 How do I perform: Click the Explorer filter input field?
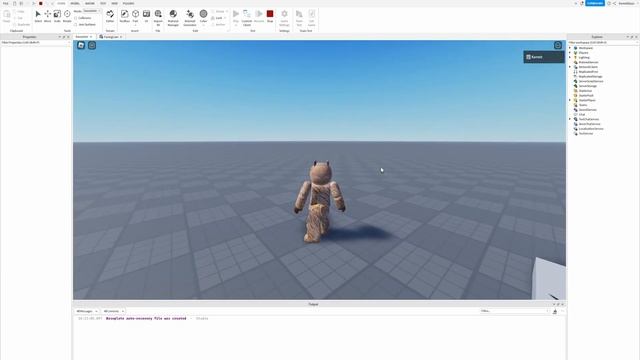coord(603,42)
